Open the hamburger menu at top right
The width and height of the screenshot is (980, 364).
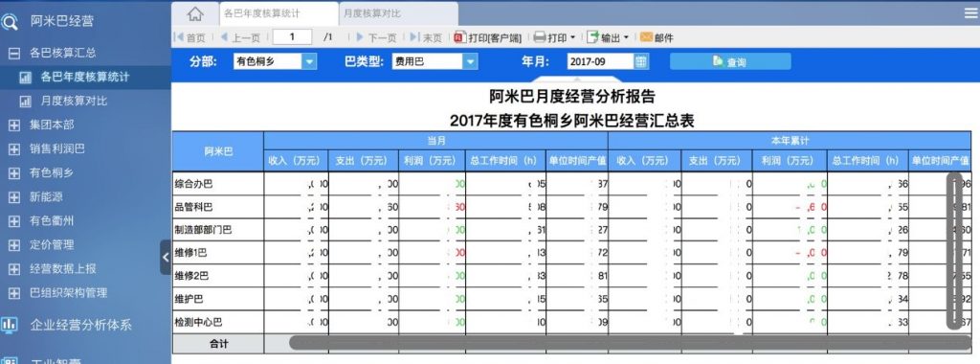click(970, 13)
